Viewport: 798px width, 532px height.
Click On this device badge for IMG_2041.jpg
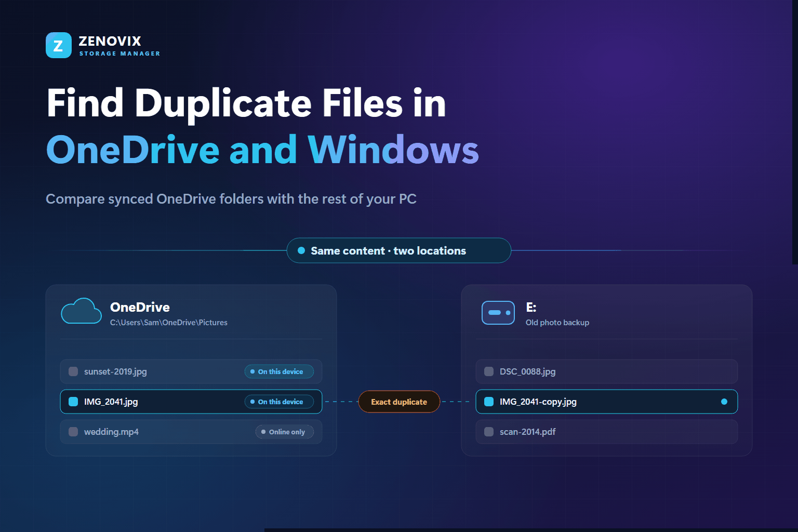tap(279, 402)
